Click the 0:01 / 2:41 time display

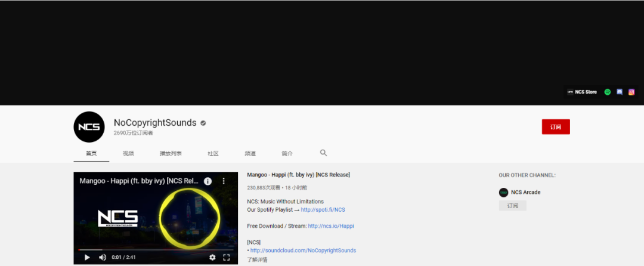click(x=123, y=258)
